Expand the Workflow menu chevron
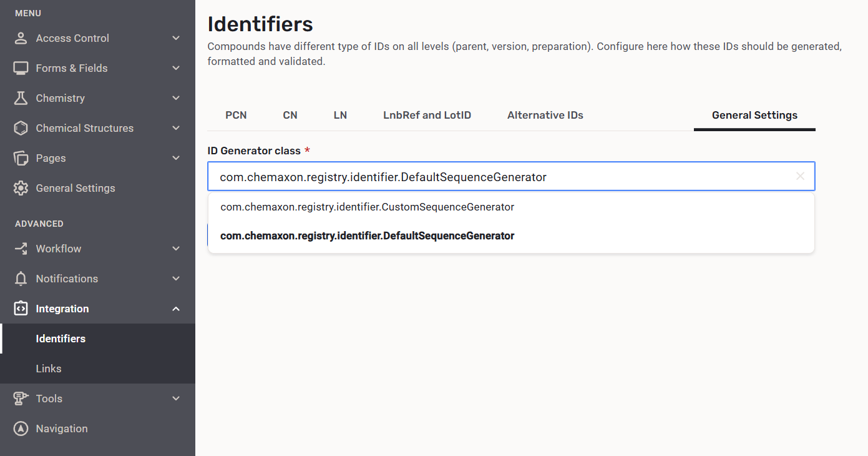This screenshot has width=868, height=456. (176, 249)
